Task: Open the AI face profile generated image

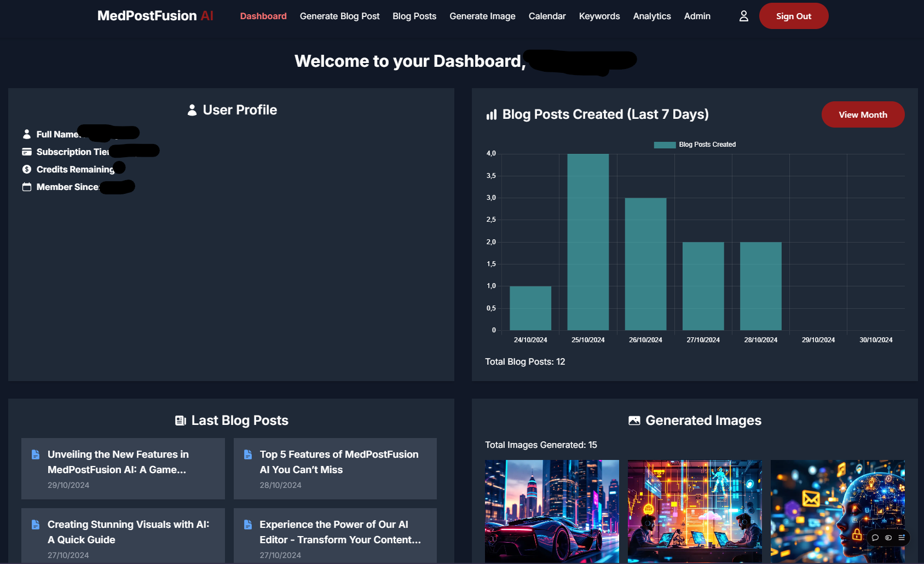Action: 838,511
